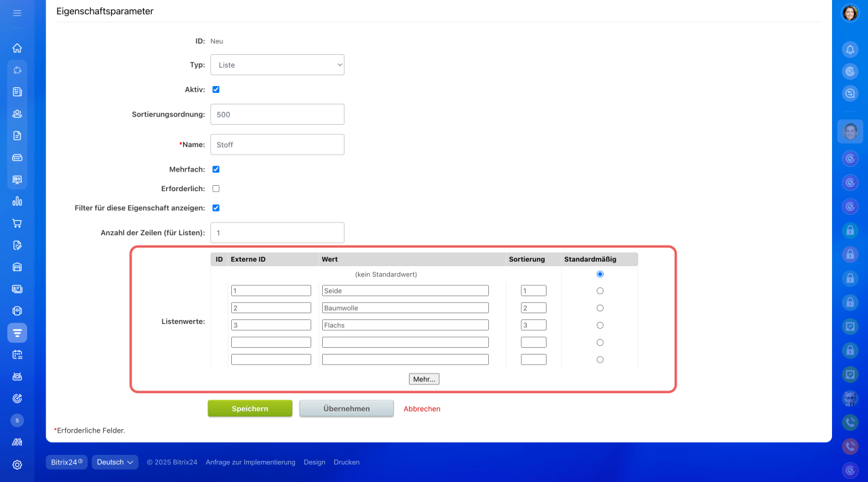Open the target goal sidebar icon
The width and height of the screenshot is (868, 482).
tap(17, 398)
